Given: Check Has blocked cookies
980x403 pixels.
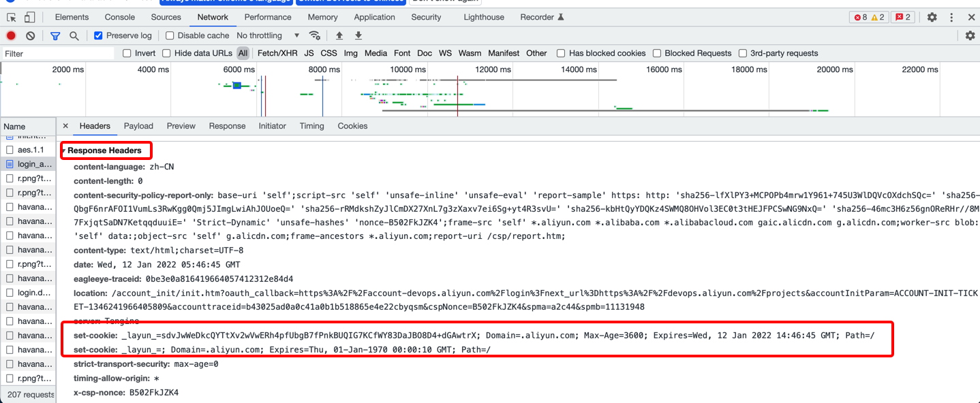Looking at the screenshot, I should (561, 53).
